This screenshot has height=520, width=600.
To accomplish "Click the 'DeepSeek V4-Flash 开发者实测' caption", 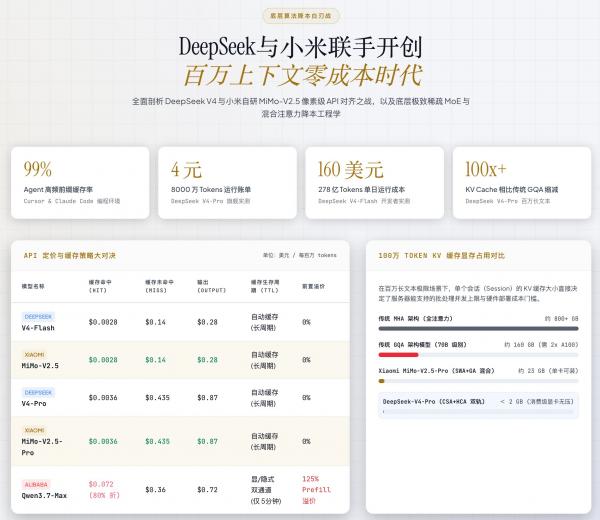I will (x=364, y=201).
